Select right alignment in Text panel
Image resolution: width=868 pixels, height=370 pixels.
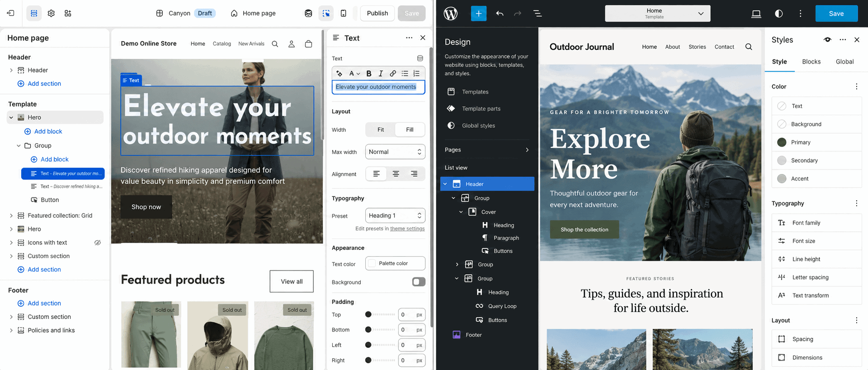click(x=414, y=174)
